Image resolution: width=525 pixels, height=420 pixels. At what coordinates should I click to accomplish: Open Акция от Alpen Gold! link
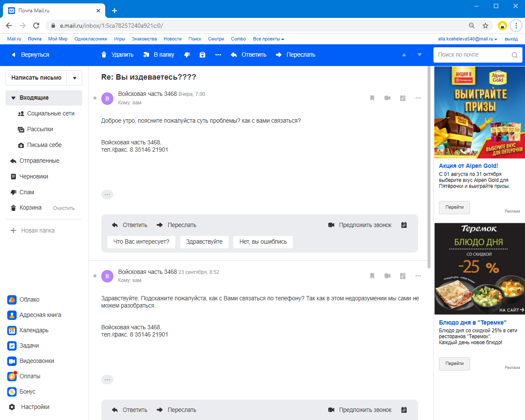(468, 166)
